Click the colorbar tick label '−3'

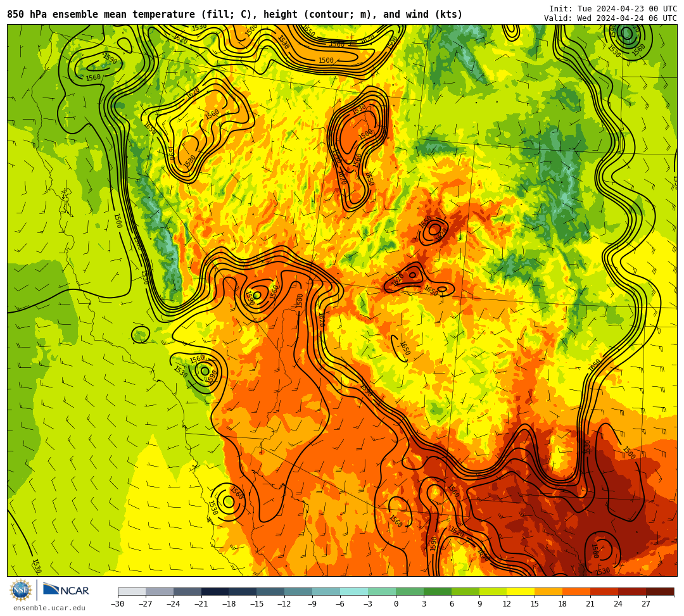click(368, 604)
